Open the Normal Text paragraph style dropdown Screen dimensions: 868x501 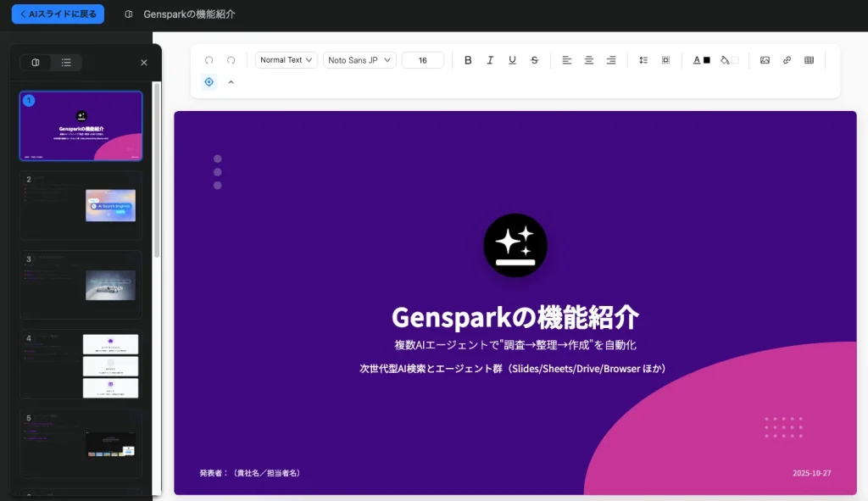click(x=286, y=59)
